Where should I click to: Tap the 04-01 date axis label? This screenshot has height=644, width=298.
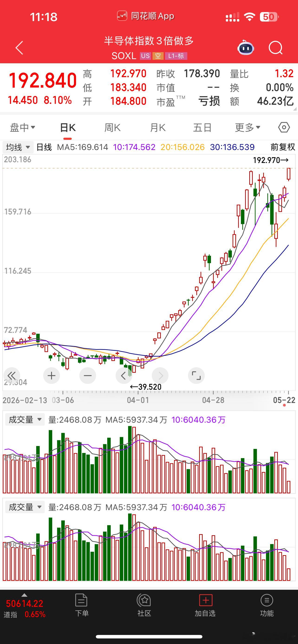(138, 400)
